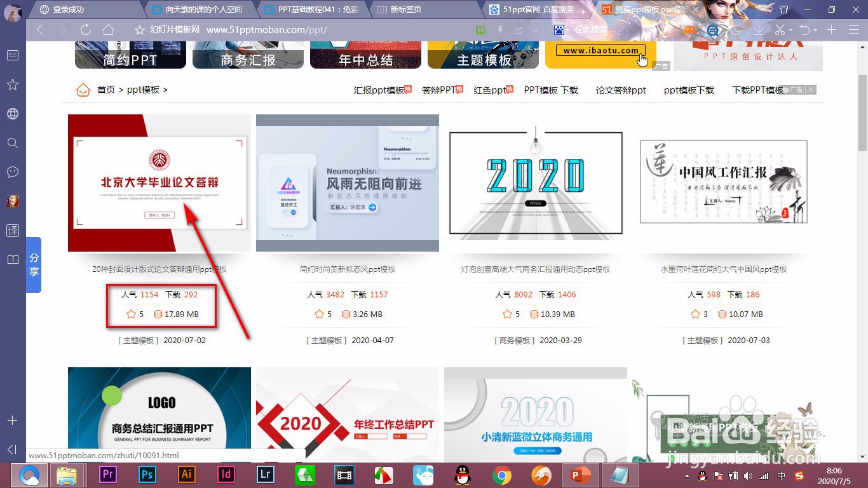This screenshot has width=868, height=488.
Task: Open the 年中总结 category banner
Action: 365,55
